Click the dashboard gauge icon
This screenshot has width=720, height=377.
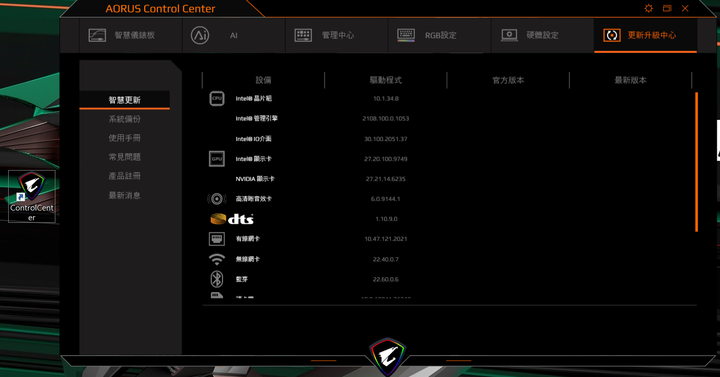click(97, 35)
